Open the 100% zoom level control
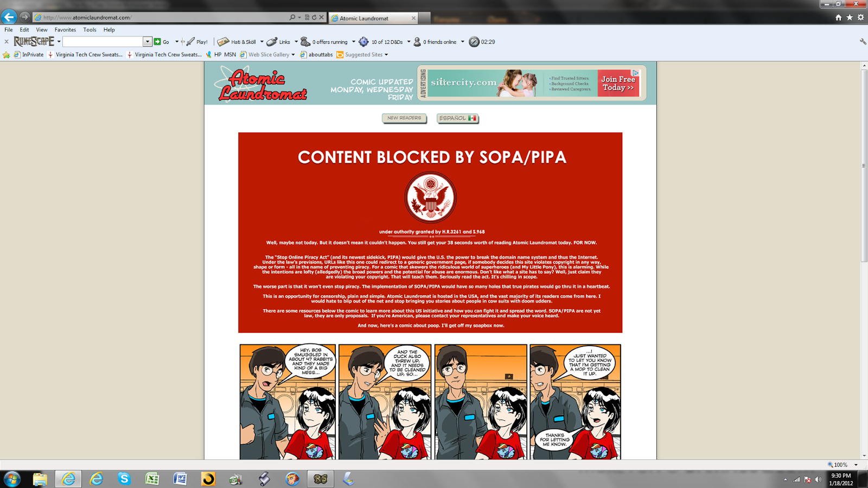The image size is (868, 488). [x=842, y=465]
